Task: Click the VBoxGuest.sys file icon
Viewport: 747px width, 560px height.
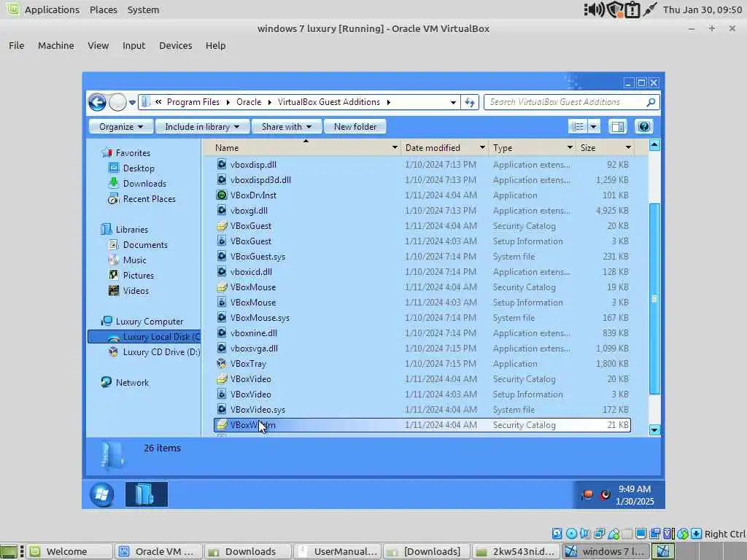Action: pos(222,257)
